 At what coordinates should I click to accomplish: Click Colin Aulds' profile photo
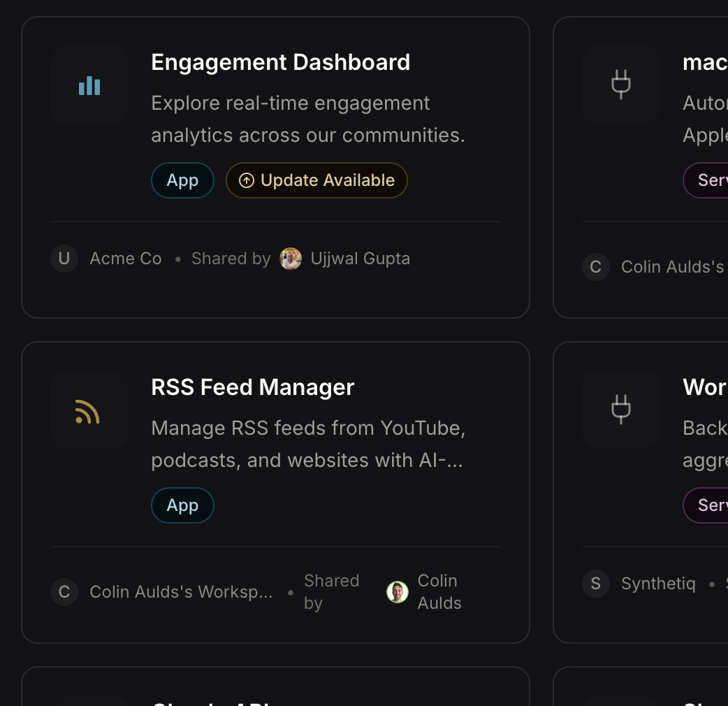tap(398, 592)
